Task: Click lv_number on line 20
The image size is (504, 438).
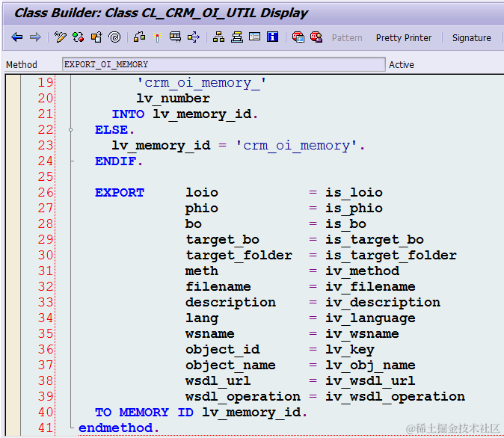Action: tap(173, 99)
